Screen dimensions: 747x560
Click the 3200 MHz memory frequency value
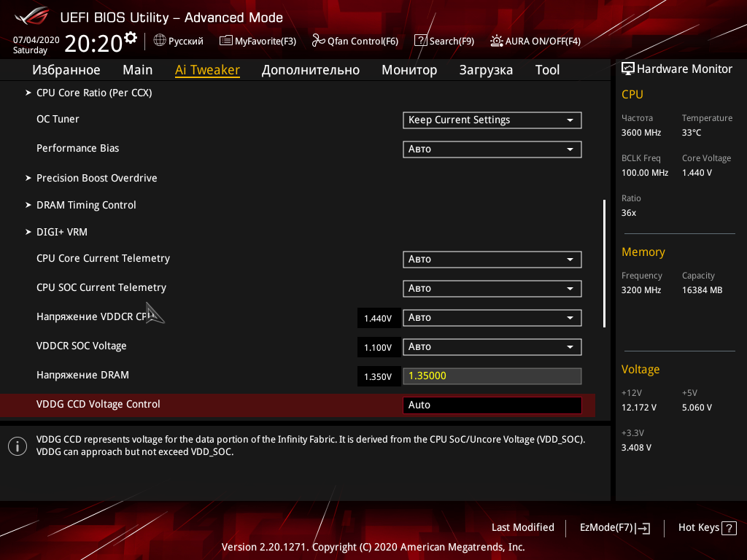coord(640,290)
